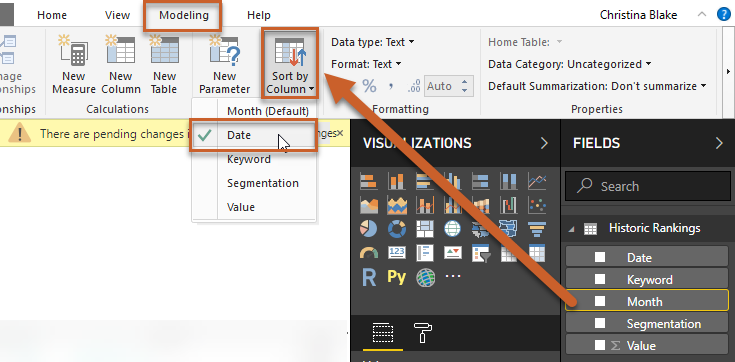Collapse the Visualizations pane chevron

pyautogui.click(x=544, y=143)
